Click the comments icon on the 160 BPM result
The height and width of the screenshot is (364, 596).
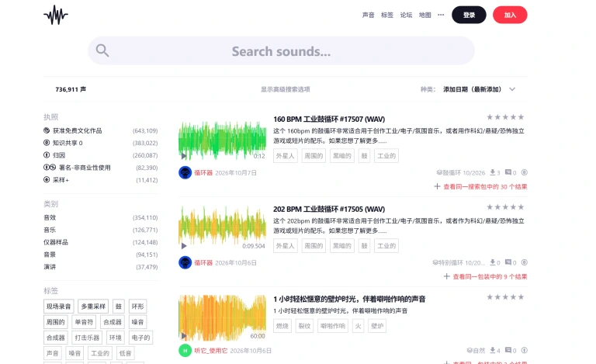tap(508, 172)
